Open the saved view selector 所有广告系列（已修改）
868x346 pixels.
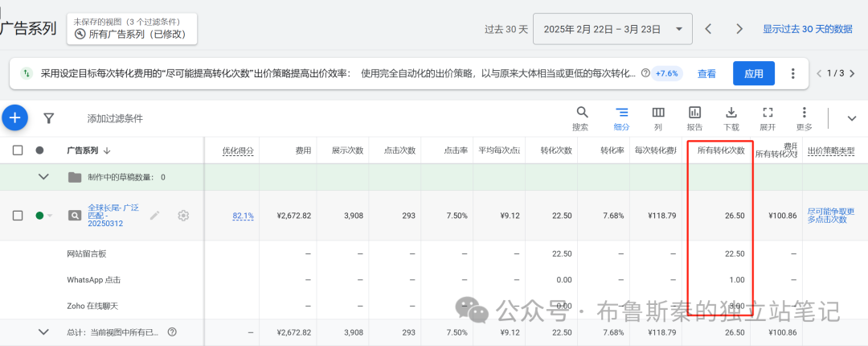(132, 30)
